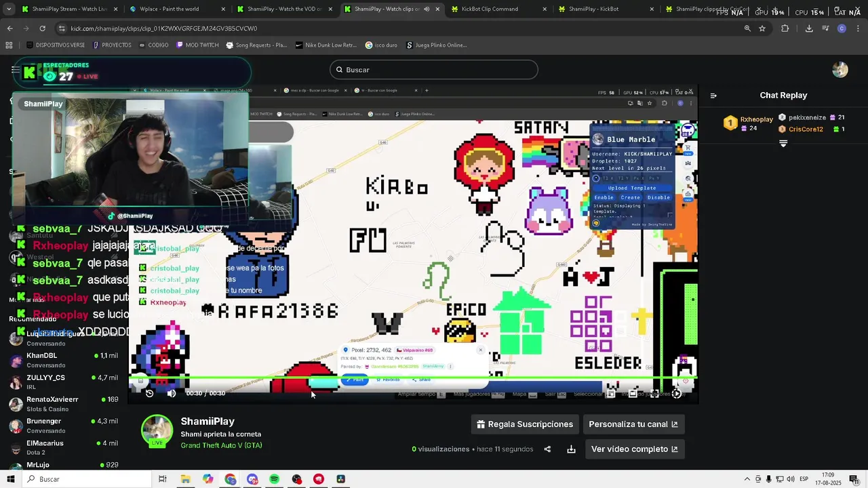Select RenatoXavieerr recommended channel
Image resolution: width=868 pixels, height=488 pixels.
coord(64,403)
